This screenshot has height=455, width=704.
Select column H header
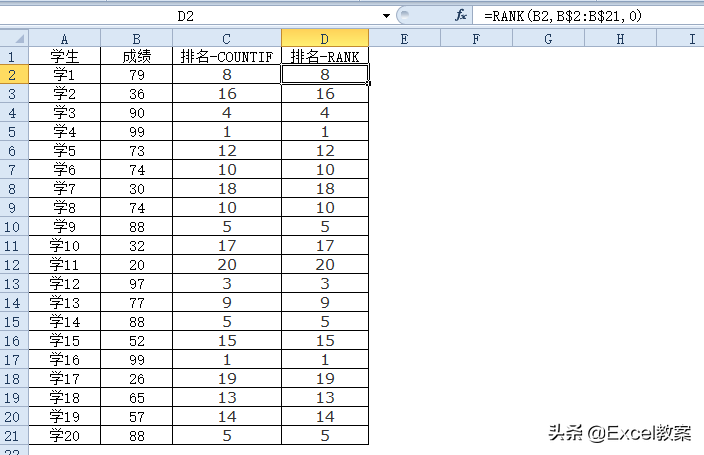pos(620,39)
